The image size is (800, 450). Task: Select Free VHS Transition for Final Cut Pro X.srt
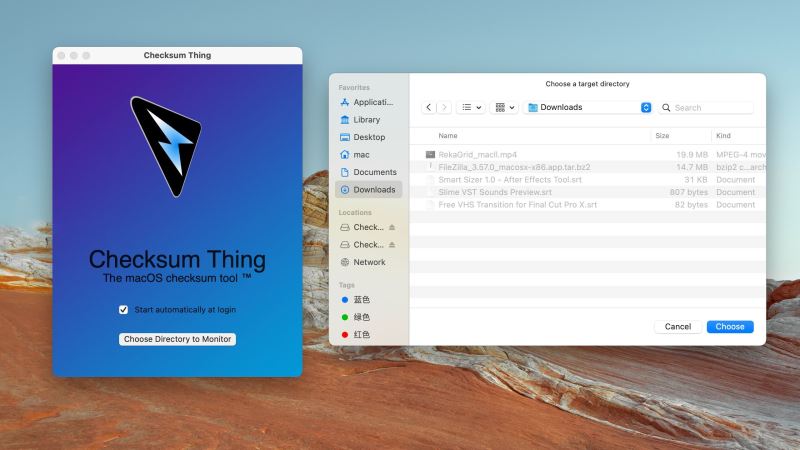coord(587,205)
